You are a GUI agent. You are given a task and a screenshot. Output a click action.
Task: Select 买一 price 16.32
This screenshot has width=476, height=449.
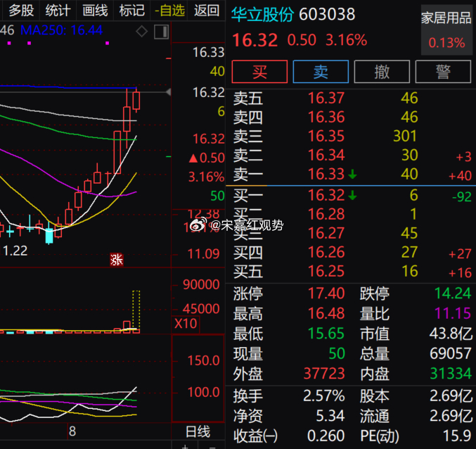pyautogui.click(x=326, y=196)
